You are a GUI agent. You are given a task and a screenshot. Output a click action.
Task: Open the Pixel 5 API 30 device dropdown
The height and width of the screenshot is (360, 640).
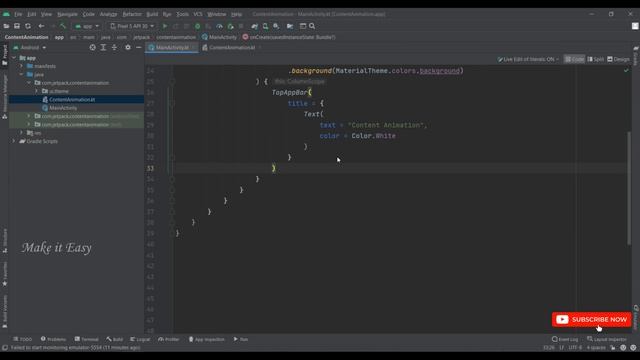click(132, 26)
